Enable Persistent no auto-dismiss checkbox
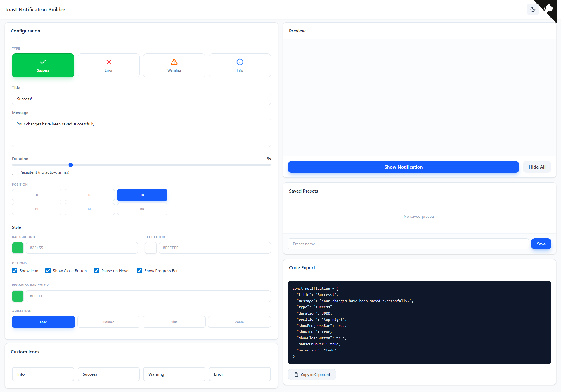 pyautogui.click(x=15, y=172)
